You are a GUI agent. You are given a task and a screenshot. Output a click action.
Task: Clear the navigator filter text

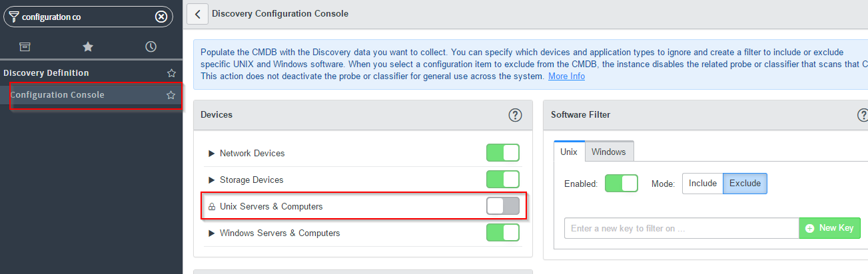[x=161, y=17]
